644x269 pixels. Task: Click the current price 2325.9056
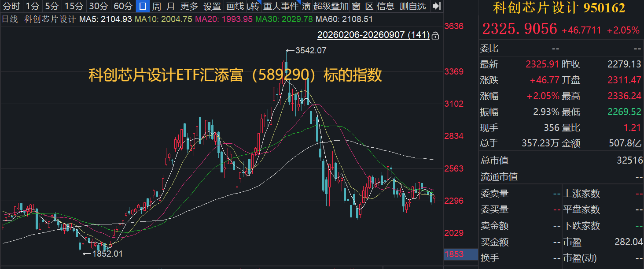pos(520,30)
